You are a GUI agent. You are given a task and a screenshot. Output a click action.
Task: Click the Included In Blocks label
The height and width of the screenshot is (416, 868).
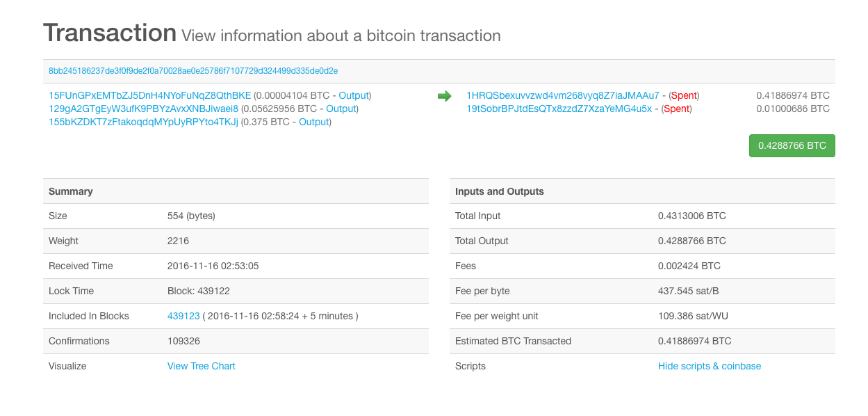[89, 316]
